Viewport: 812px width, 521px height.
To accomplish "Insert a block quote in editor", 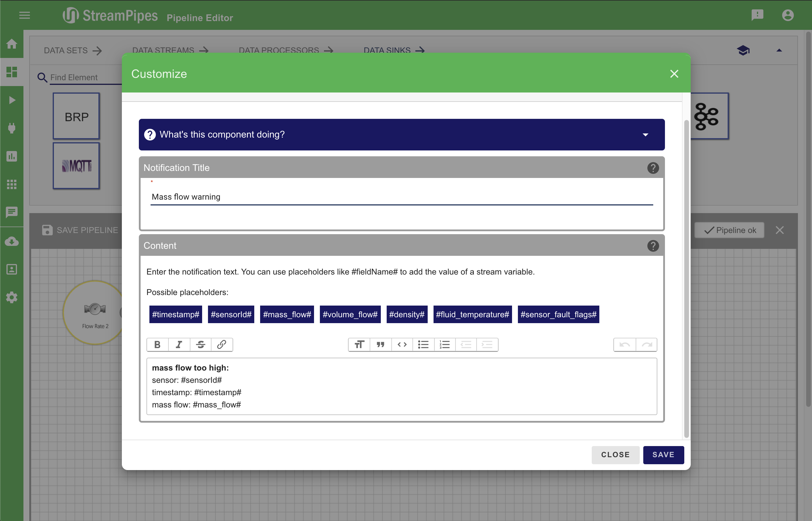I will [x=381, y=345].
